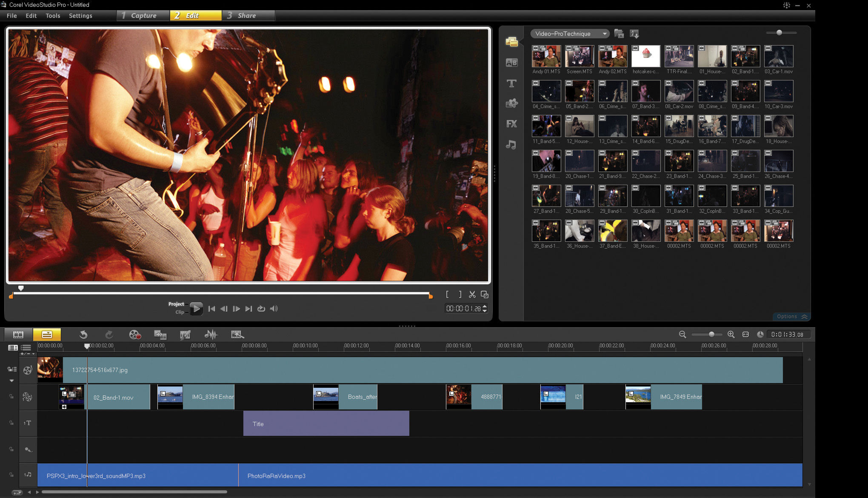Screen dimensions: 868x498
Task: Select the audio waveform edit icon
Action: (x=211, y=334)
